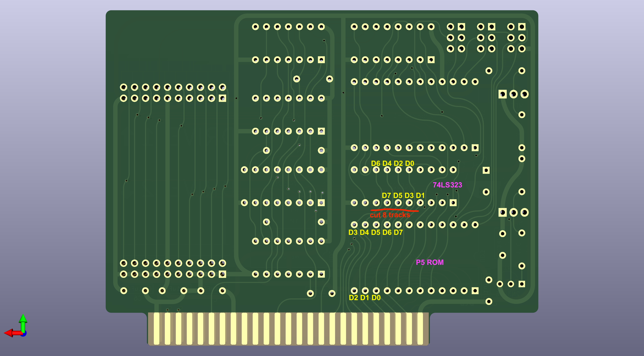644x356 pixels.
Task: Click the bottom-left corner pad of the board
Action: 124,291
